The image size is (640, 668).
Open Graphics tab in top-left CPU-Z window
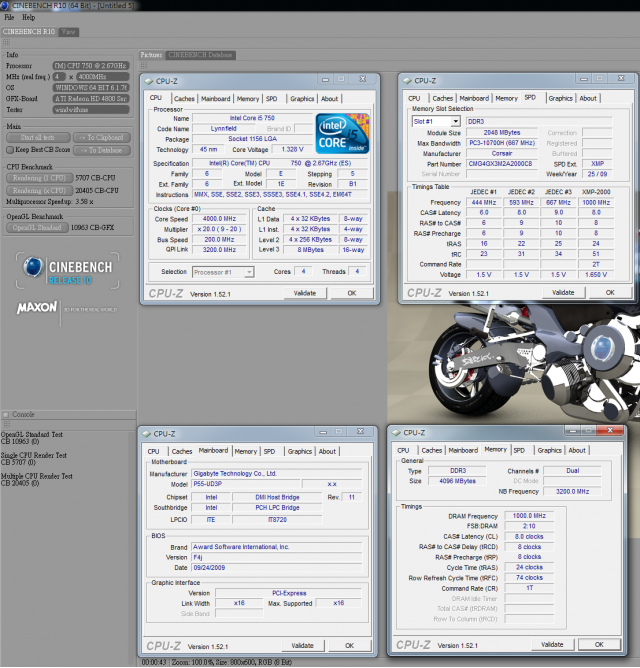(302, 99)
